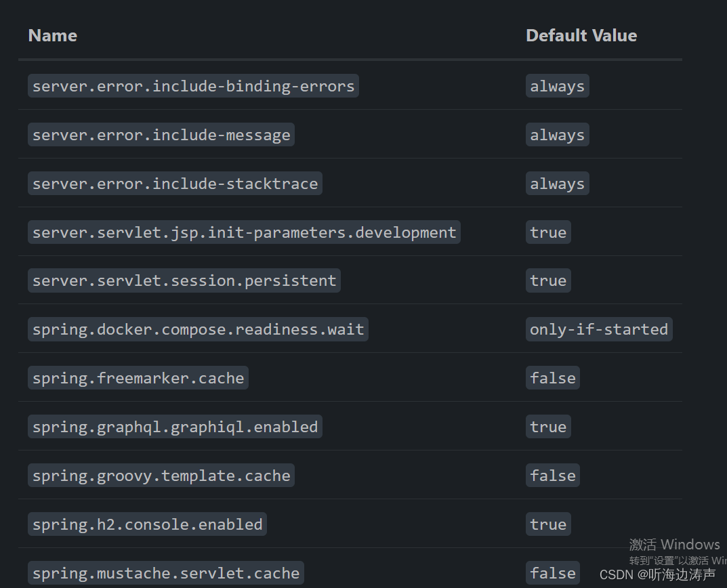Click the server.error.include-binding-errors property name
Screen dimensions: 727x588
coord(193,85)
